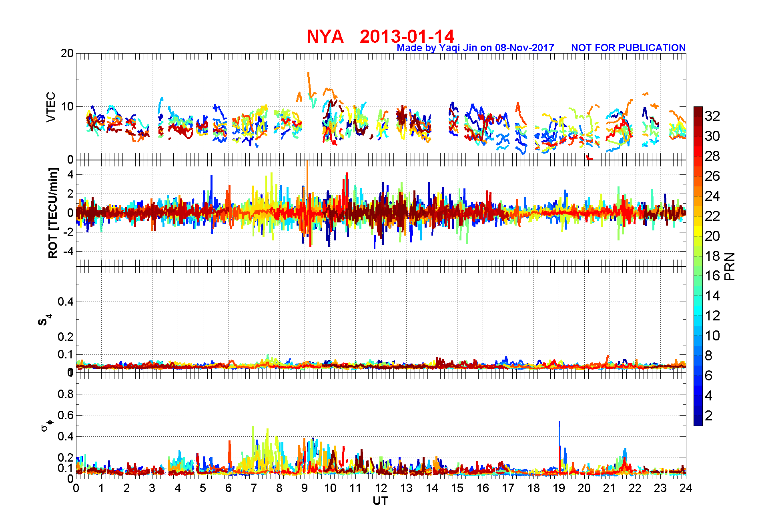Click the hour '23' tick on the UT axis
This screenshot has height=532, width=762.
[x=660, y=488]
